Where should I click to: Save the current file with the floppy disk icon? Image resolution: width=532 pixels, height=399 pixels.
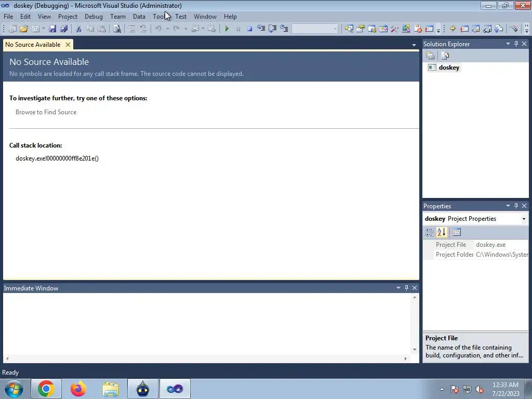[52, 29]
